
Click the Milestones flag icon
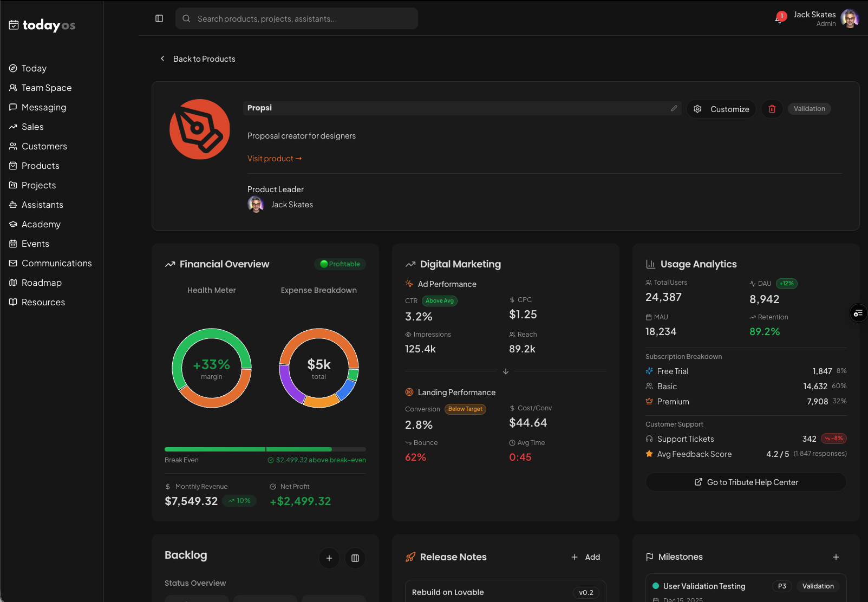pyautogui.click(x=650, y=557)
